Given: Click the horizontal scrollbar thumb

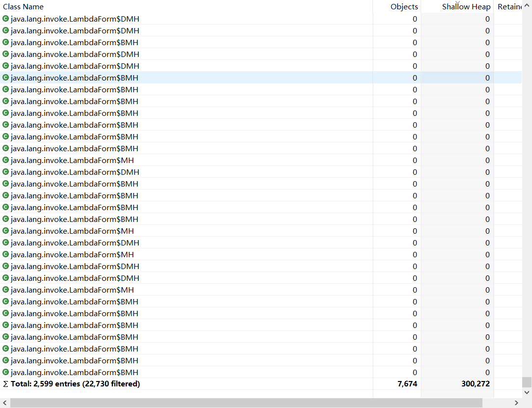Looking at the screenshot, I should point(246,403).
